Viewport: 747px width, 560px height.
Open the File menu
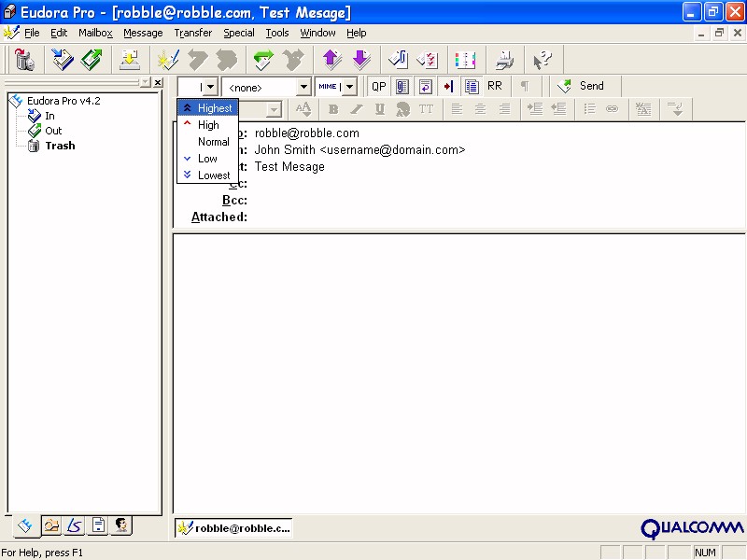(x=32, y=33)
